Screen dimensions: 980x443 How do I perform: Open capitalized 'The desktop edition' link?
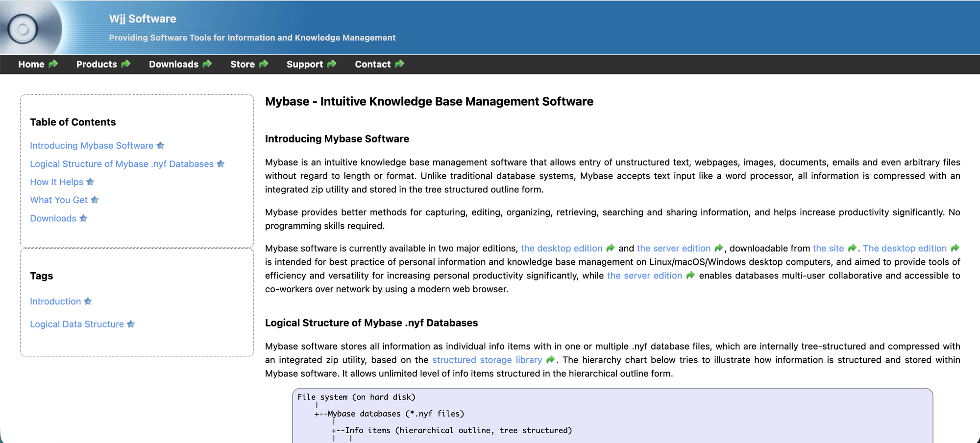[905, 248]
